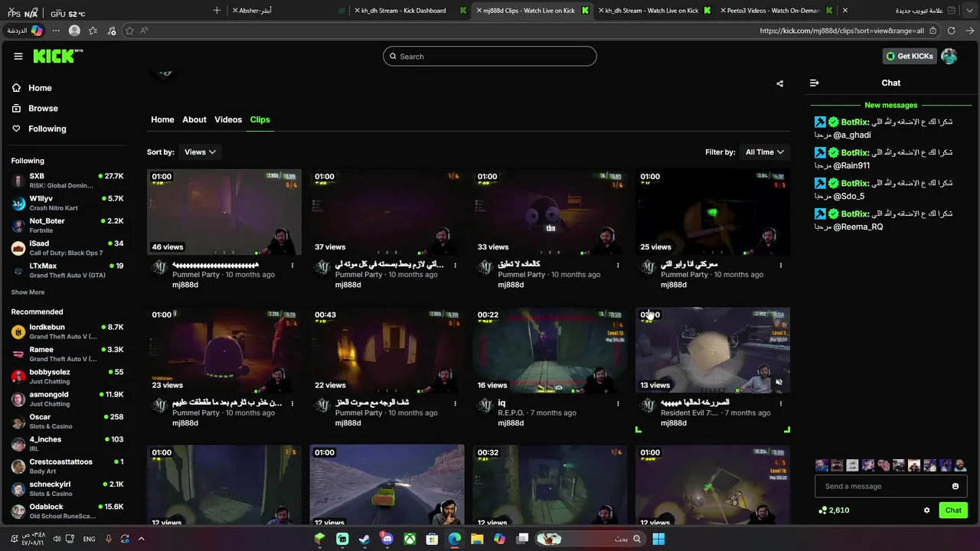Open options for Resident Evil 7 clip
980x551 pixels.
coord(781,403)
